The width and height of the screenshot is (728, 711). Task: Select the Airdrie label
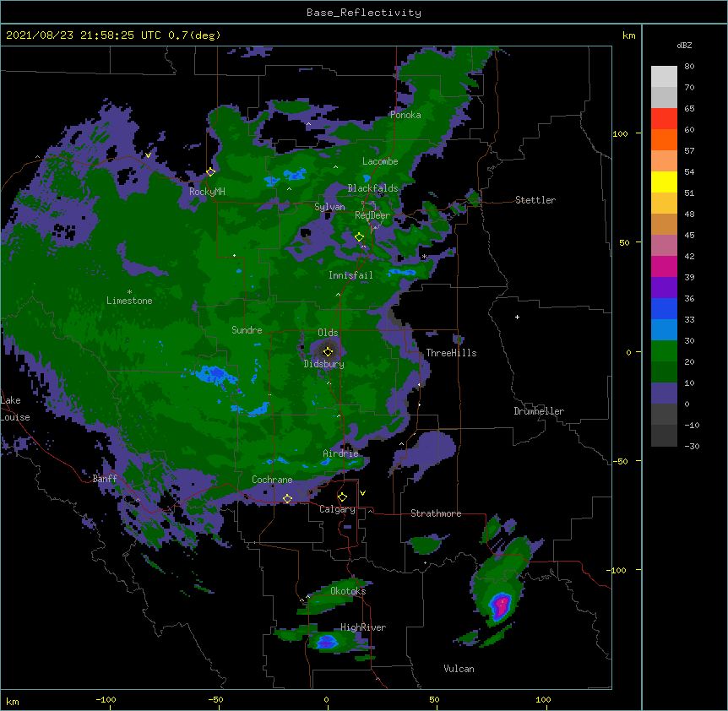pos(341,453)
